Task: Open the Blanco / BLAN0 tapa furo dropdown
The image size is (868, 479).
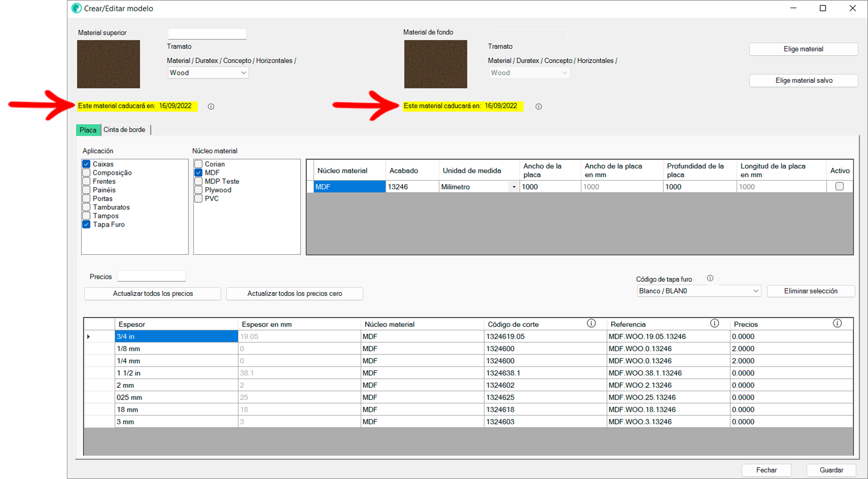Action: click(x=756, y=291)
